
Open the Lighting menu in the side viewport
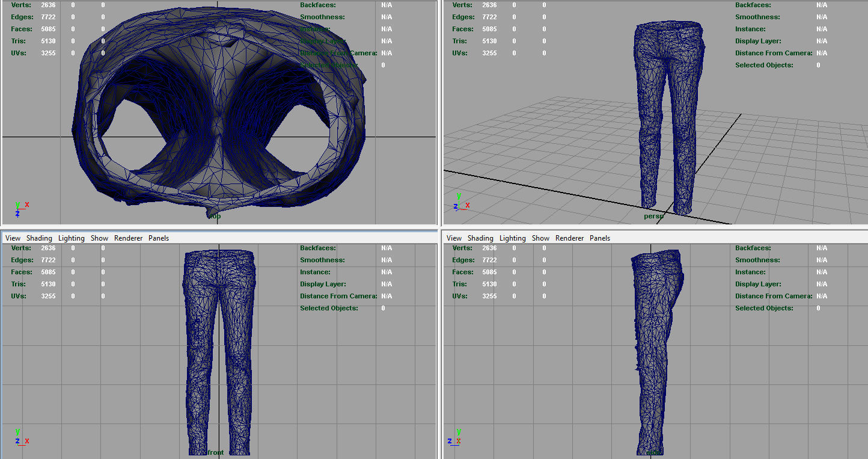pyautogui.click(x=513, y=238)
